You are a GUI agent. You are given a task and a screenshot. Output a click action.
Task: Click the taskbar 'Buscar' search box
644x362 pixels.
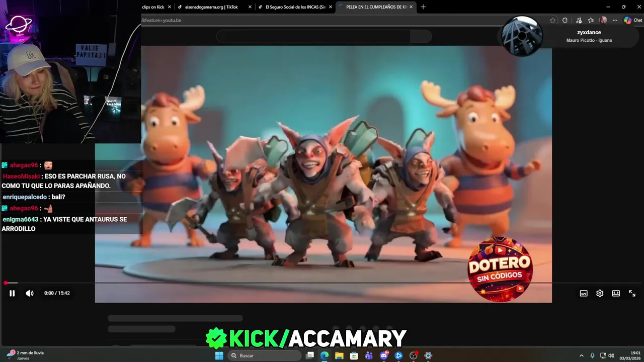264,355
